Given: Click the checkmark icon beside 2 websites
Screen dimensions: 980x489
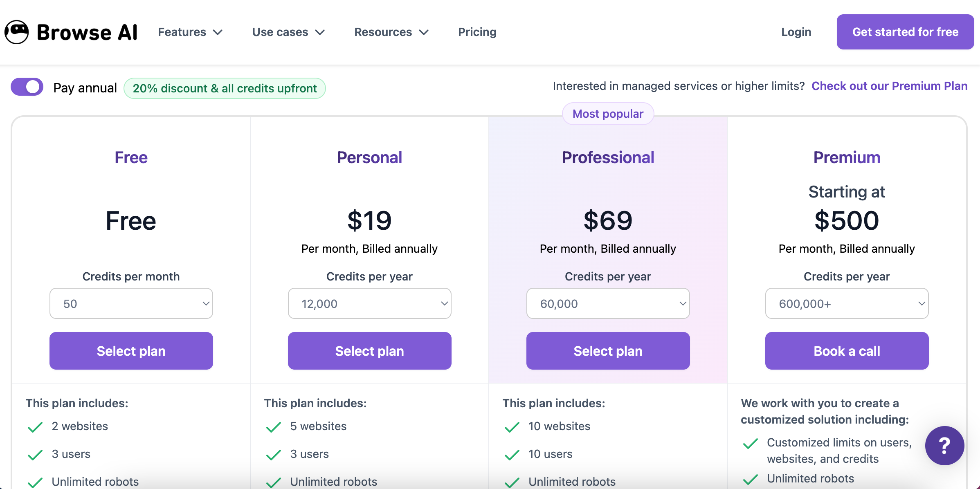Looking at the screenshot, I should pyautogui.click(x=35, y=427).
